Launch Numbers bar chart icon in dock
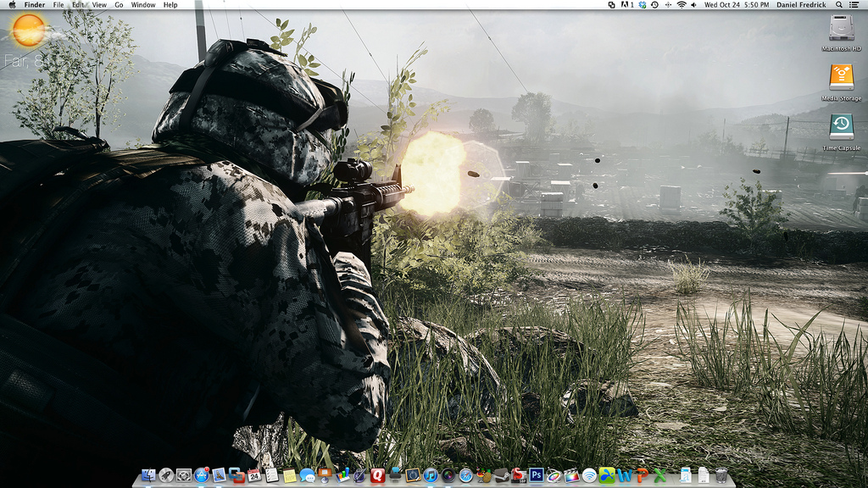This screenshot has height=488, width=868. [342, 475]
